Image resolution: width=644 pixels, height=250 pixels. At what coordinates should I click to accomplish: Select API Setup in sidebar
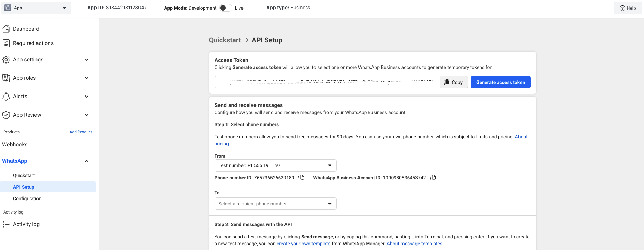pos(48,187)
